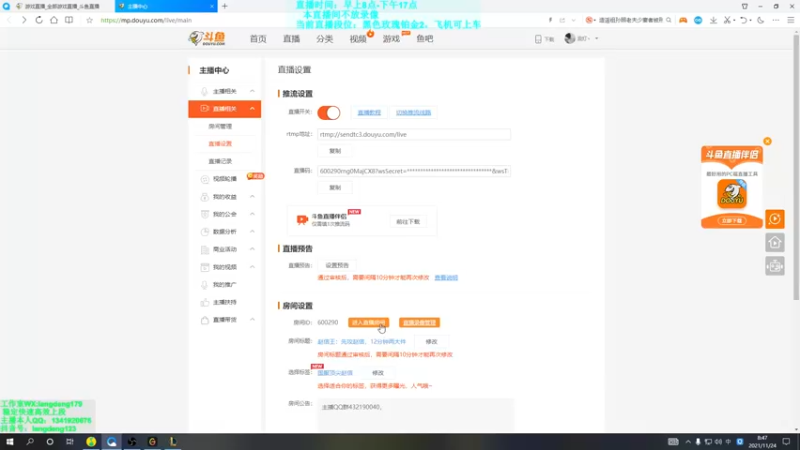Collapse the highlighted 直播相关 sidebar section
The width and height of the screenshot is (800, 450).
click(x=252, y=109)
